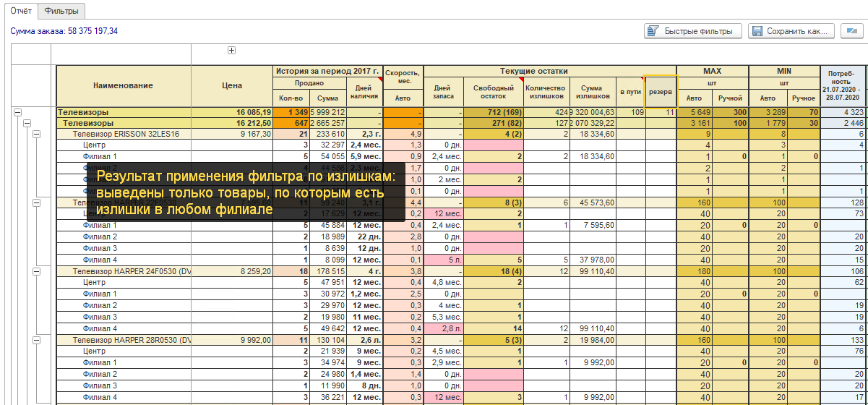
Task: Click the MAX group header
Action: click(x=713, y=71)
